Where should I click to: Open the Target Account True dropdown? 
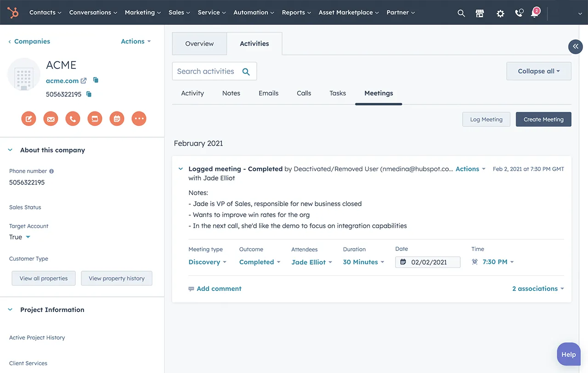pos(20,237)
